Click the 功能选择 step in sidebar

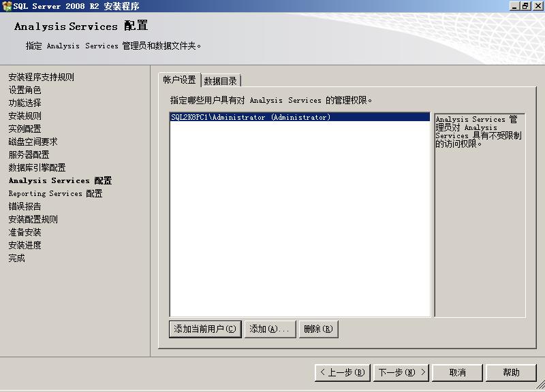point(25,103)
